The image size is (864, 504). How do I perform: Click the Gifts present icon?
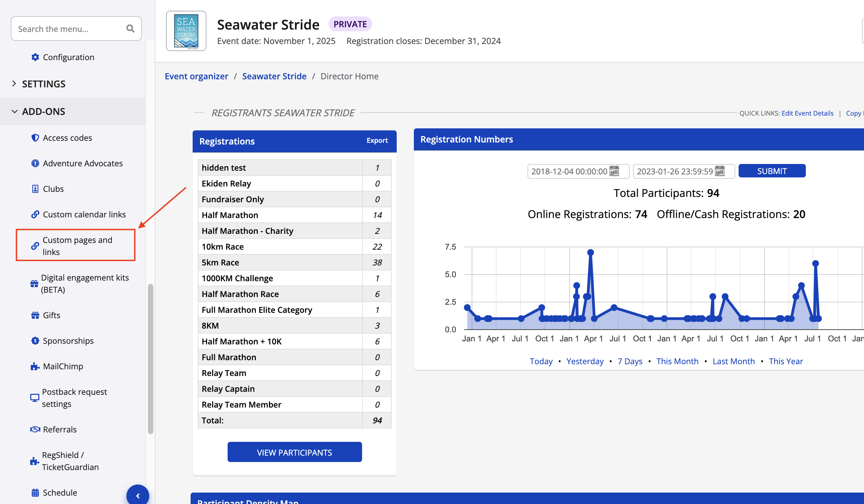tap(35, 315)
